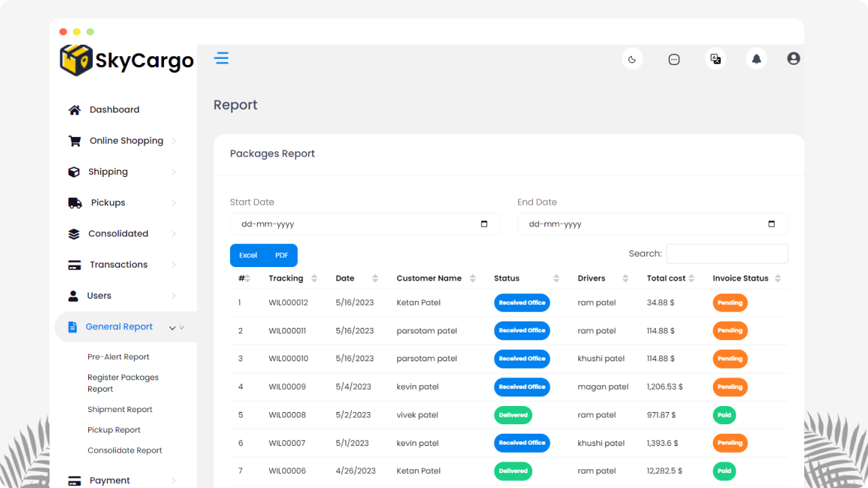Open the language translate icon
The height and width of the screenshot is (488, 868).
(715, 59)
